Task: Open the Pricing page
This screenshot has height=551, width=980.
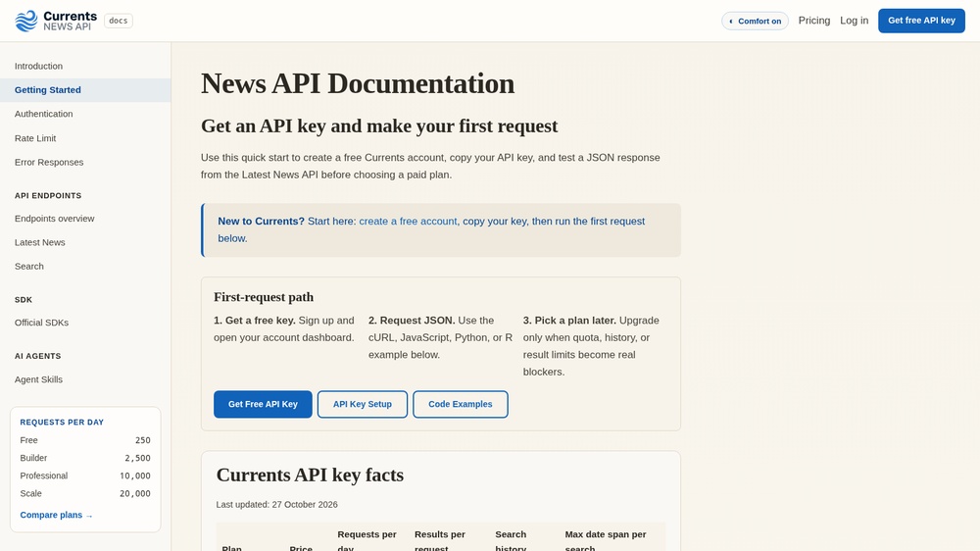Action: point(814,21)
